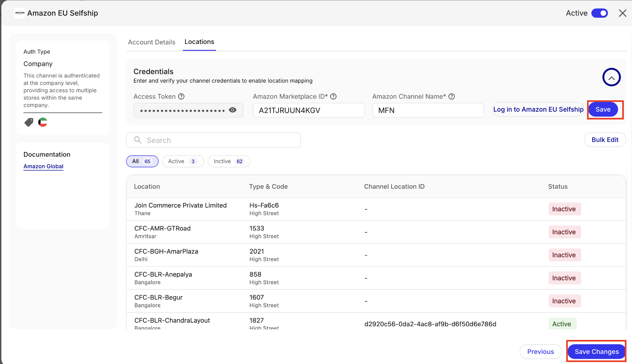
Task: Click Amazon Marketplace ID help icon
Action: pyautogui.click(x=333, y=96)
